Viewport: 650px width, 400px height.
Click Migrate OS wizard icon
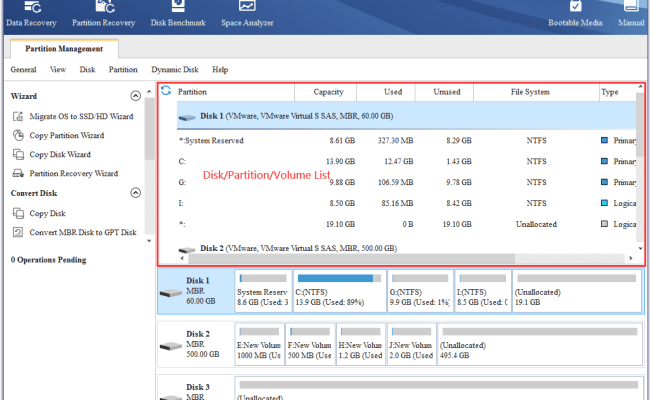[18, 116]
